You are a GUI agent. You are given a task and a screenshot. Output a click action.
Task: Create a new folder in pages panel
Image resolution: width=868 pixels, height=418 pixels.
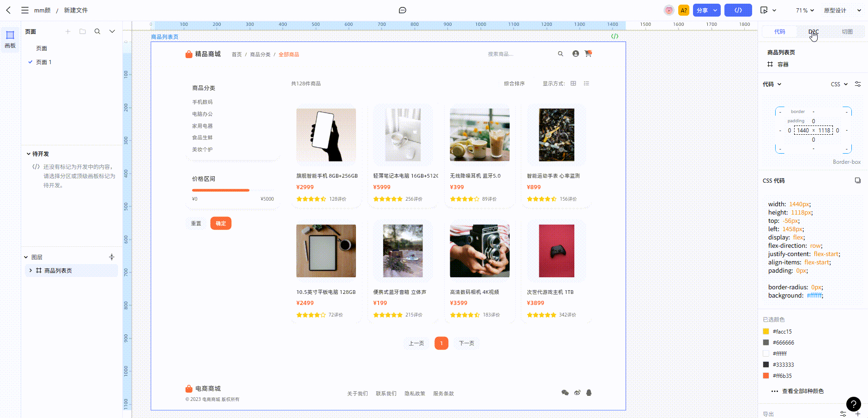click(x=83, y=31)
